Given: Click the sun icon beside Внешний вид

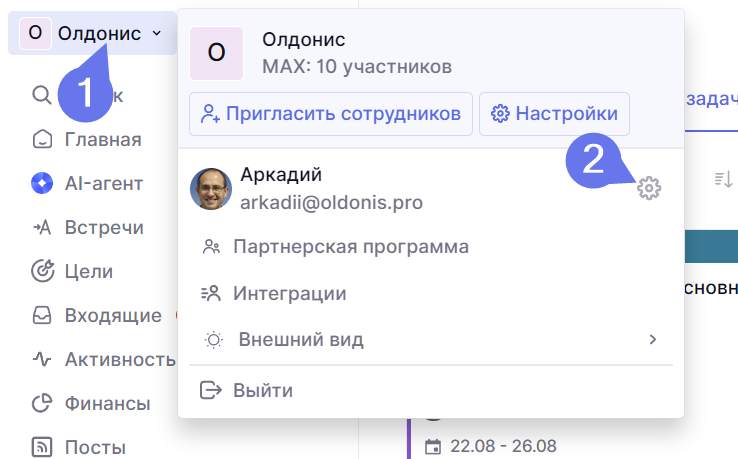Looking at the screenshot, I should pos(214,339).
